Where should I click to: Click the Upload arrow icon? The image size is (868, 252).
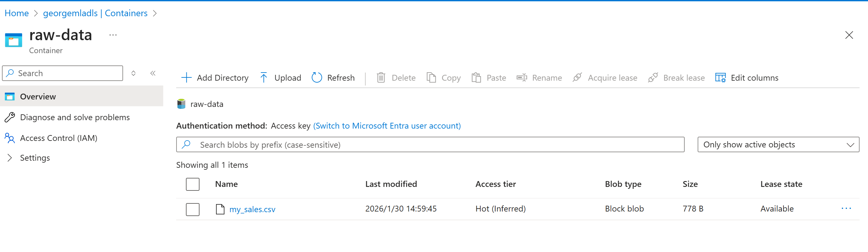coord(264,78)
